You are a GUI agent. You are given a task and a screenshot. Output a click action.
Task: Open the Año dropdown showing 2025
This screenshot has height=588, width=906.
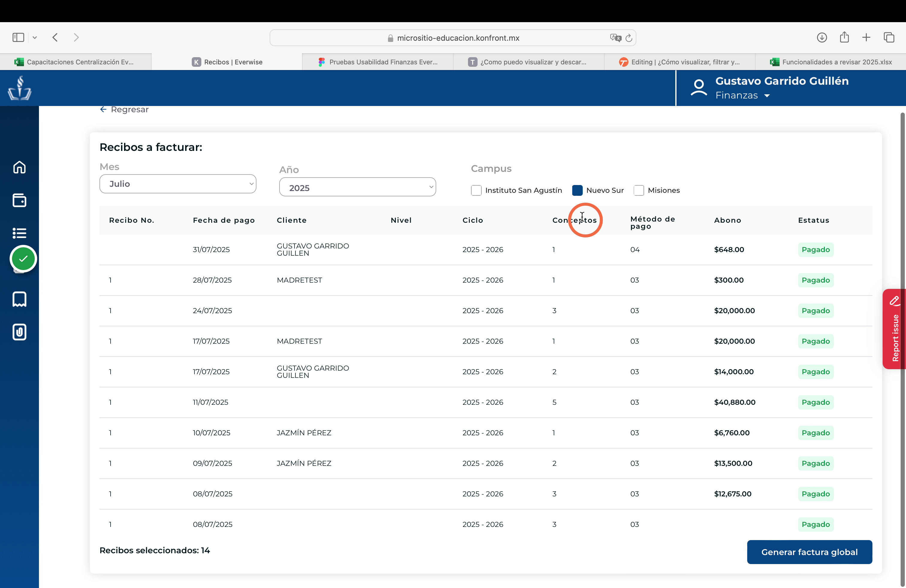pyautogui.click(x=357, y=187)
